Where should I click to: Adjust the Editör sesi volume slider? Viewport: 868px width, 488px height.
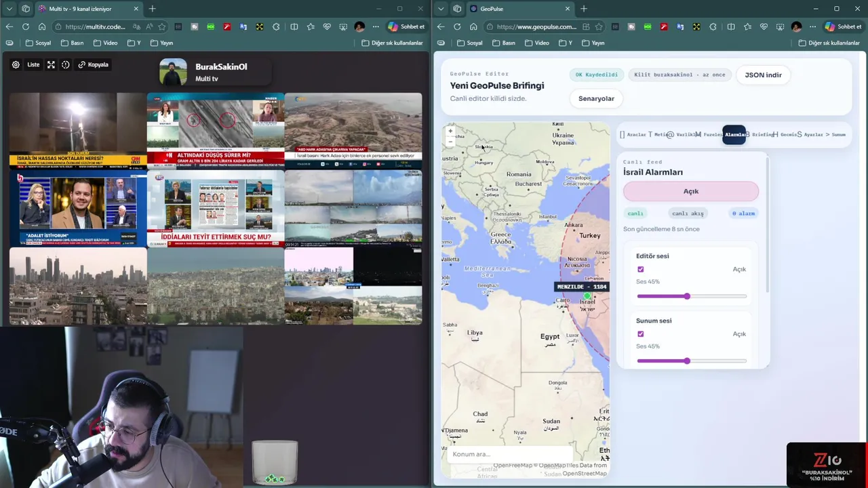(x=692, y=296)
